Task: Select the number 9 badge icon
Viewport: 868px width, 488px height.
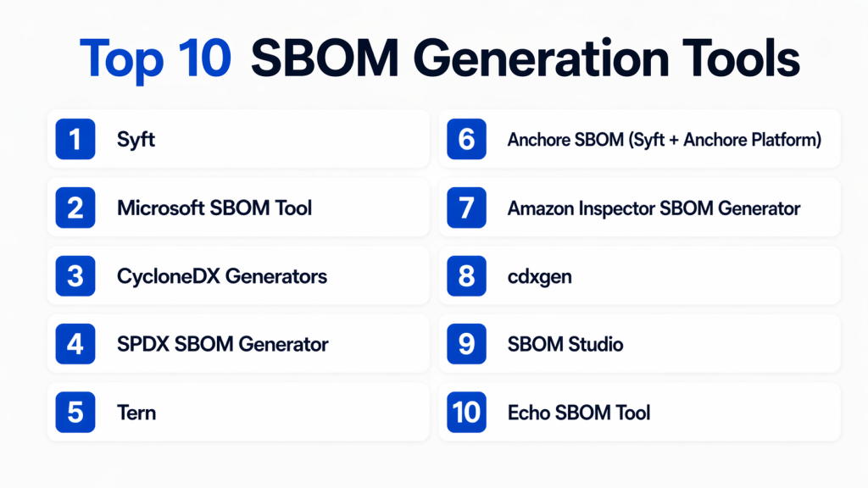Action: click(x=466, y=344)
